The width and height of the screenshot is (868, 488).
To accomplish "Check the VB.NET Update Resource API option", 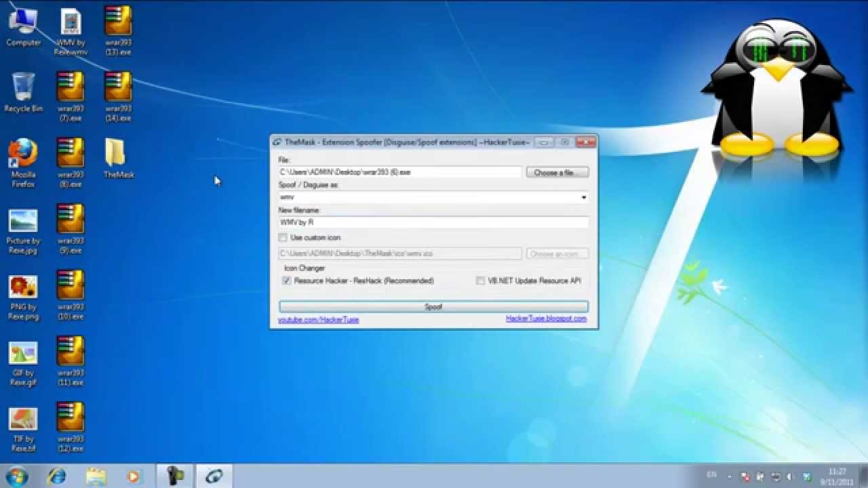I will [481, 281].
